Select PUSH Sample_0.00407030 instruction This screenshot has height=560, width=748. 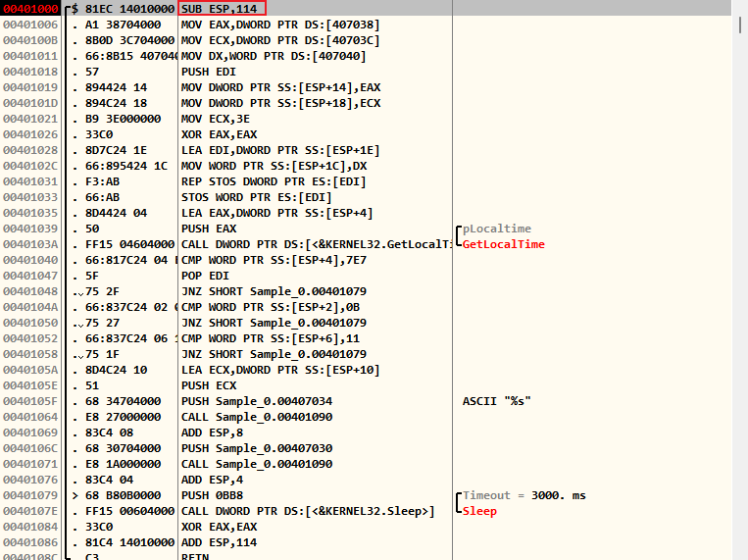pos(256,448)
